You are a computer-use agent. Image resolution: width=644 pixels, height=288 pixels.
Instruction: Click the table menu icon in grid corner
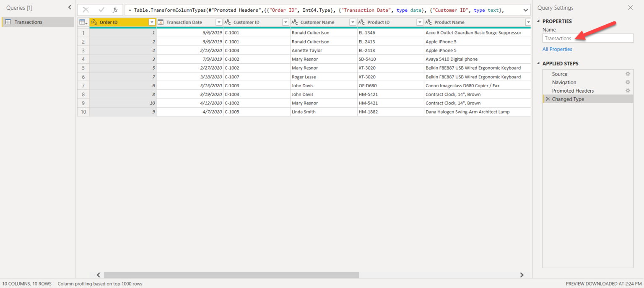click(83, 22)
